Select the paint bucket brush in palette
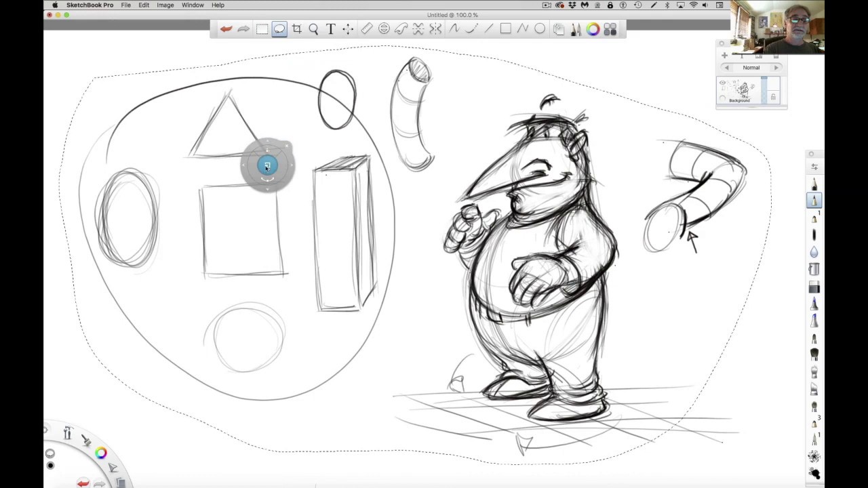 click(814, 270)
